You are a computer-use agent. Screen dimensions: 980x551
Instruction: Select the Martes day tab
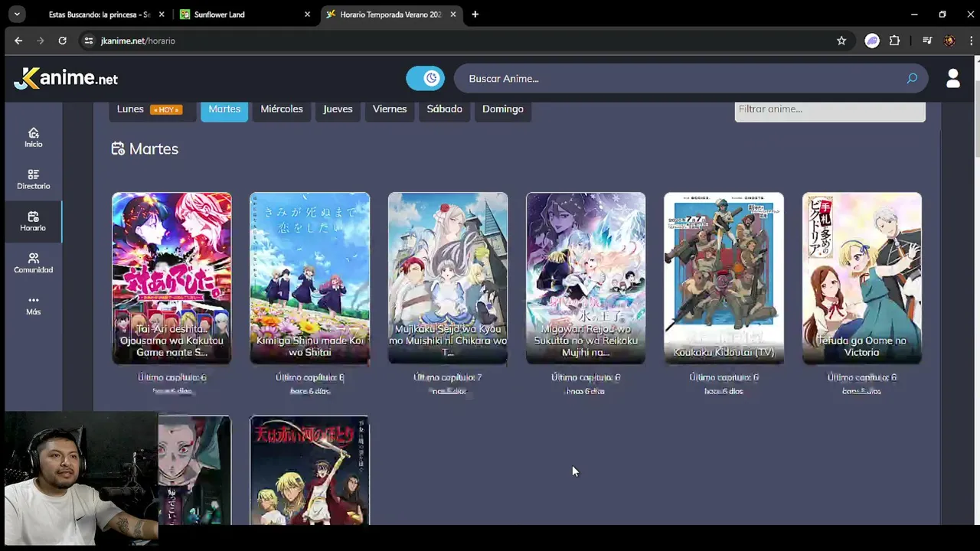[x=224, y=109]
